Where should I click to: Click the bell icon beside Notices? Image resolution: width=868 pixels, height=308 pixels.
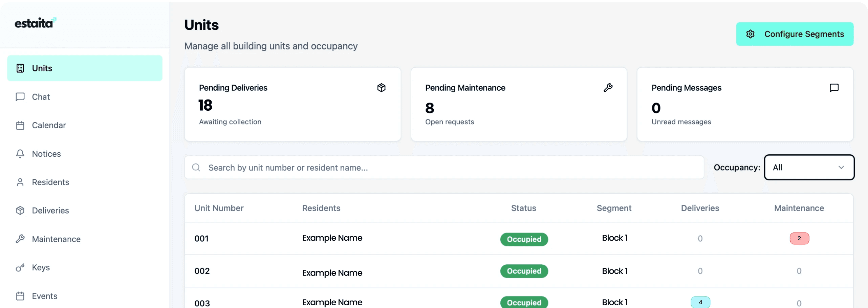coord(20,154)
